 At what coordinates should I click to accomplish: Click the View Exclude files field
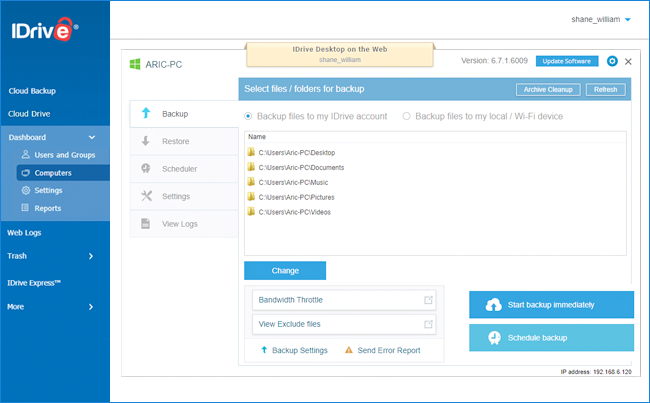coord(344,324)
